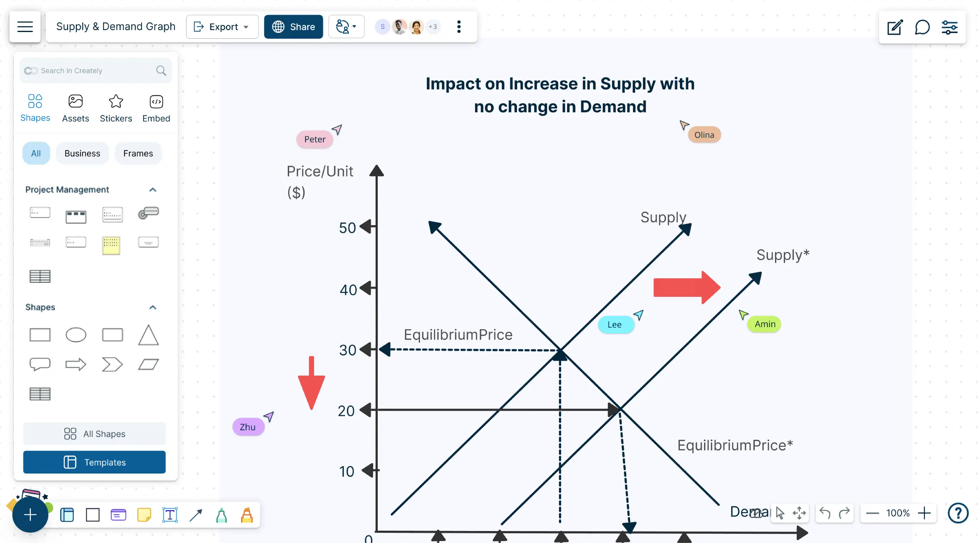Click the Share button
Screen dimensions: 980x543
point(293,27)
